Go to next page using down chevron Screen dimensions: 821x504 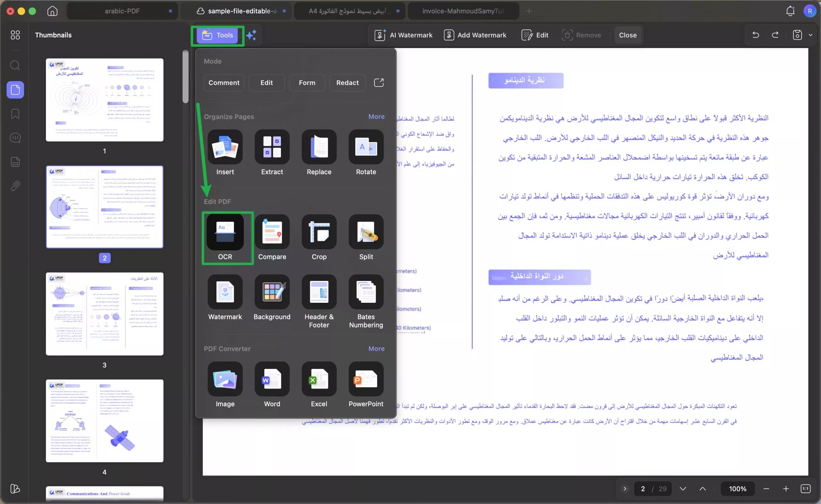coord(683,488)
